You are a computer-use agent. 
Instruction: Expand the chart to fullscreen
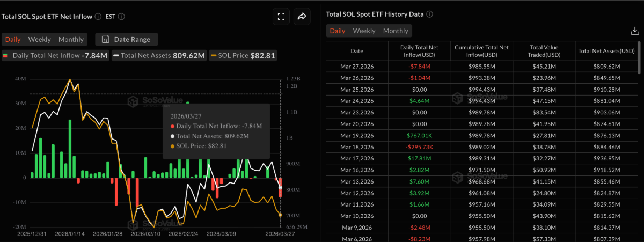click(281, 17)
